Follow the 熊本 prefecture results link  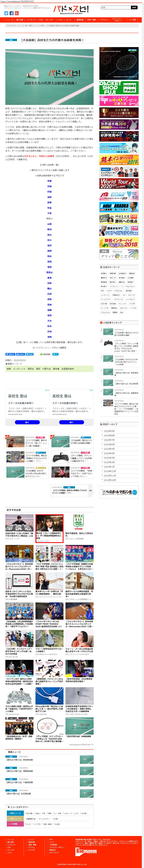(49, 326)
